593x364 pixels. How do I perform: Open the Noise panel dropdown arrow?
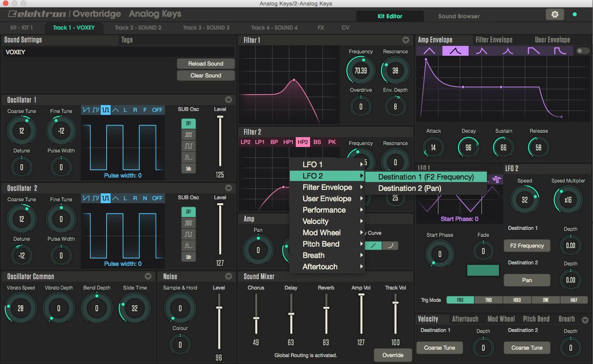(x=229, y=276)
